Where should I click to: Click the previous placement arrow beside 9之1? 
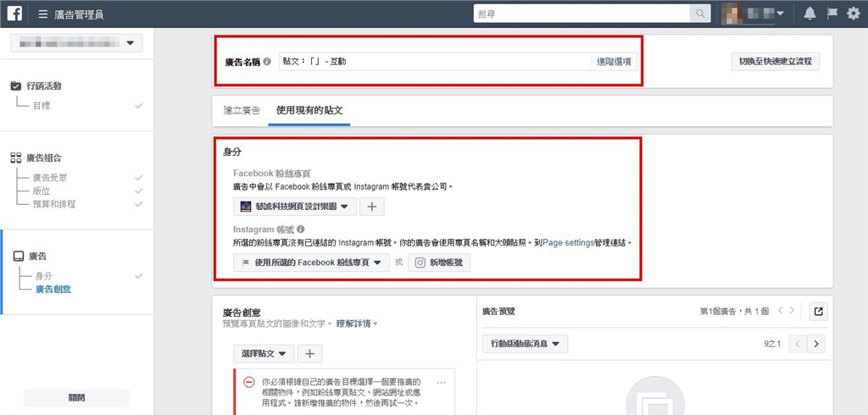798,344
